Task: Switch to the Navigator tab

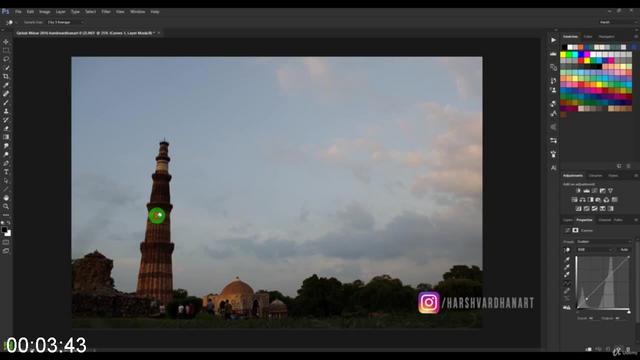Action: pos(606,37)
